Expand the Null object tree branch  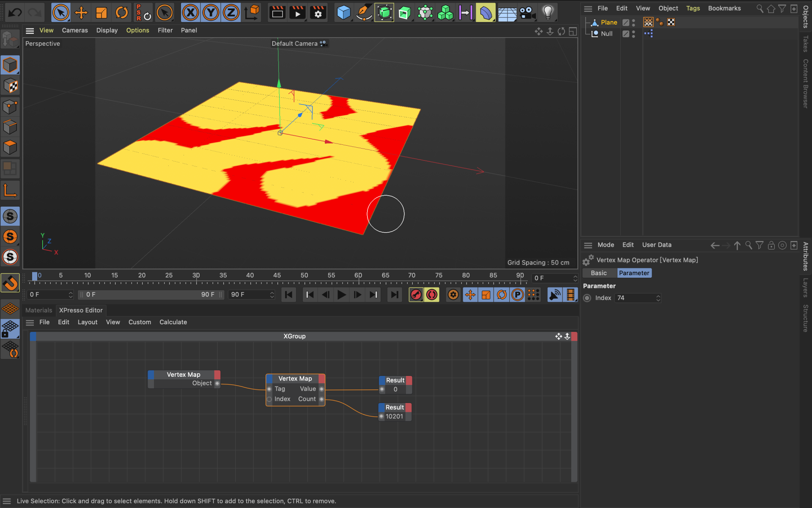coord(587,33)
